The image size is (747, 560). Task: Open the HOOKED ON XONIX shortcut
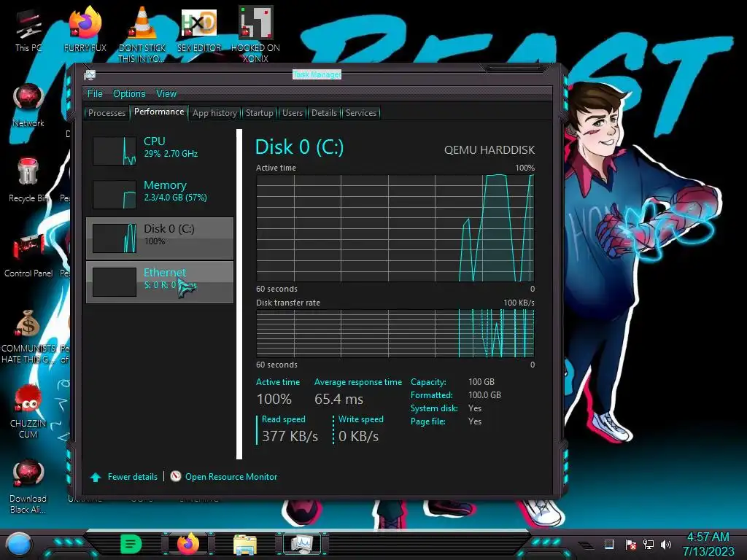(x=255, y=34)
